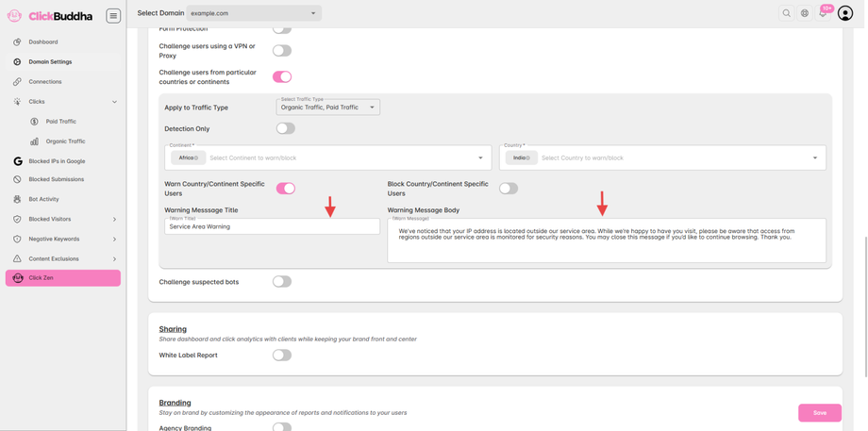Disable Warn Country/Continent Specific Users toggle
The image size is (868, 431).
tap(285, 189)
